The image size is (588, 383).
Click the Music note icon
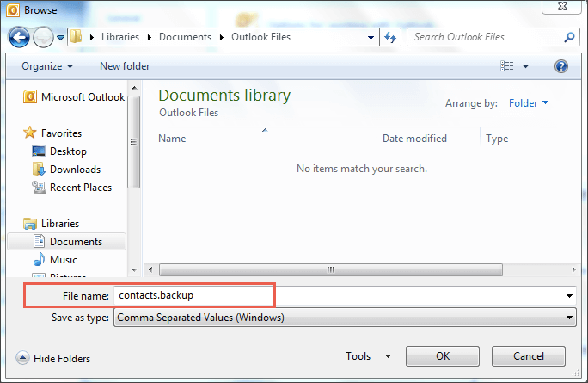[39, 259]
